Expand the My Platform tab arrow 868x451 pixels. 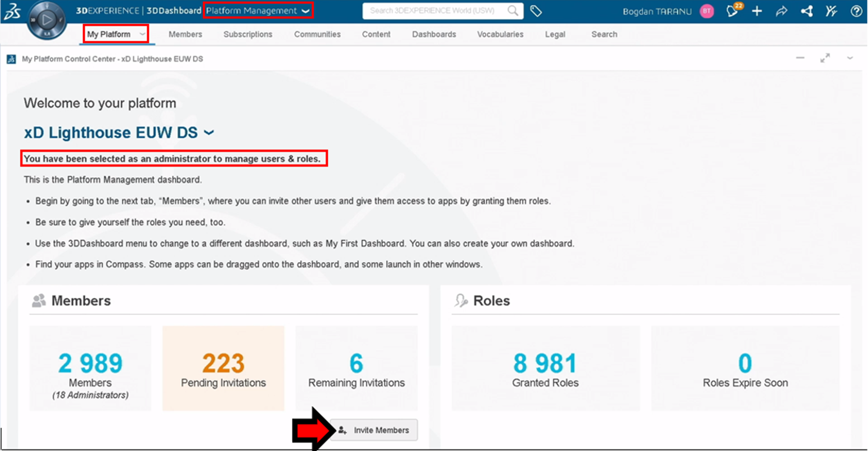click(x=142, y=34)
